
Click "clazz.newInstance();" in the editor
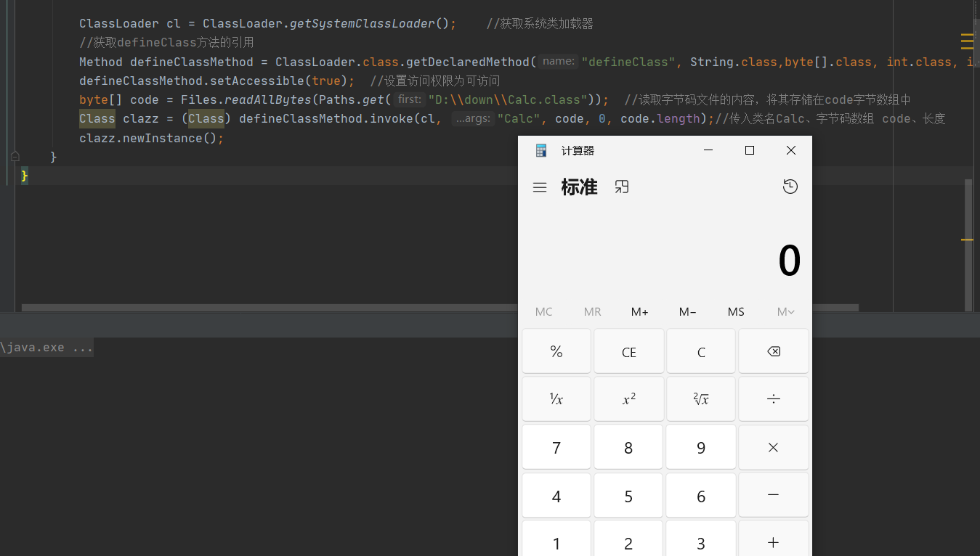[x=152, y=138]
